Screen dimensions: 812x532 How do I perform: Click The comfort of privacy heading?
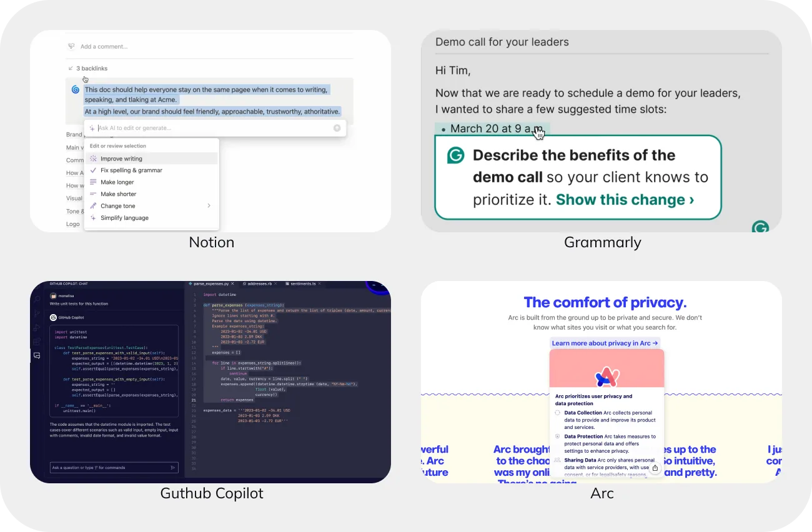click(x=605, y=302)
